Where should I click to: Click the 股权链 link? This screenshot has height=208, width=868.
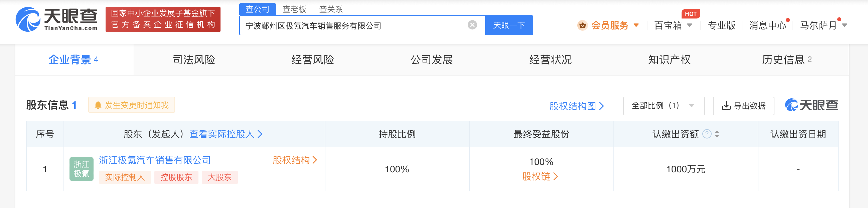tap(540, 177)
